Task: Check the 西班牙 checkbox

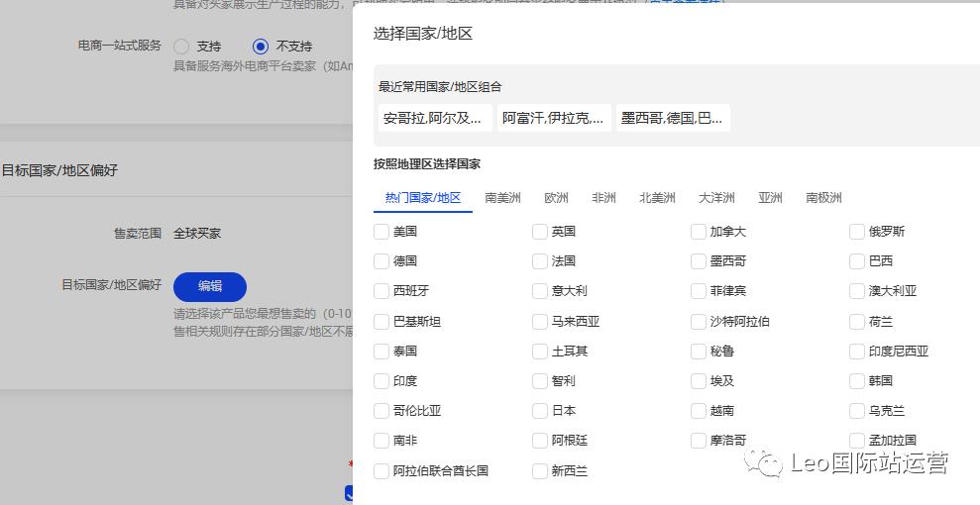Action: click(381, 291)
